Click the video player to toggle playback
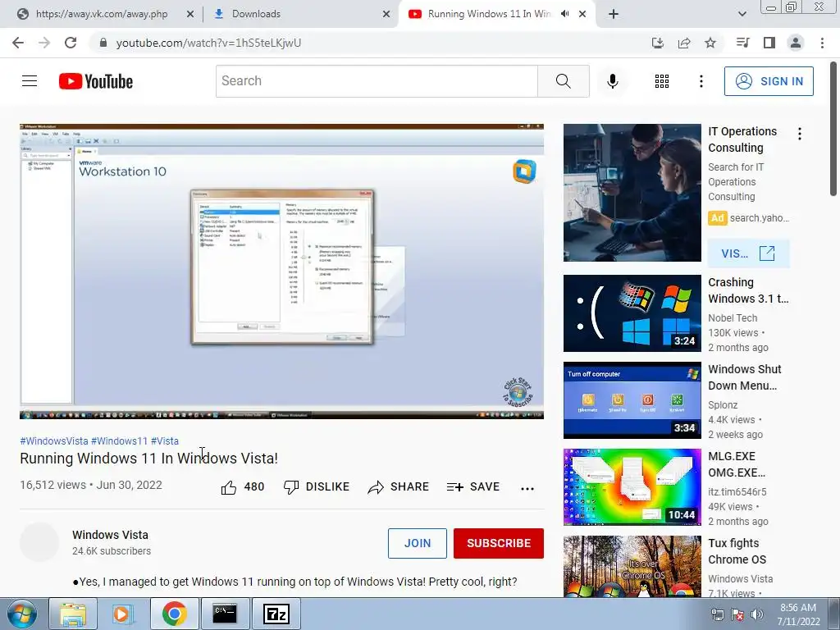 [282, 272]
